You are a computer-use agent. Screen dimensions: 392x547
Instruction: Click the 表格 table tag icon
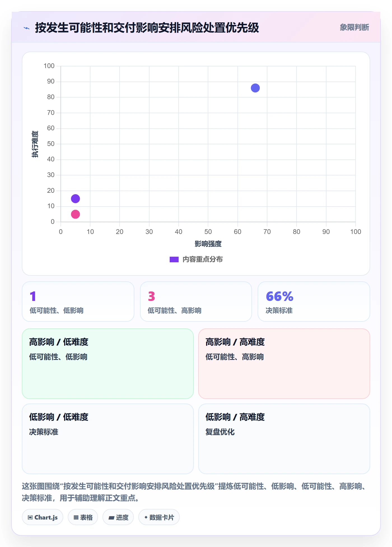[x=76, y=517]
